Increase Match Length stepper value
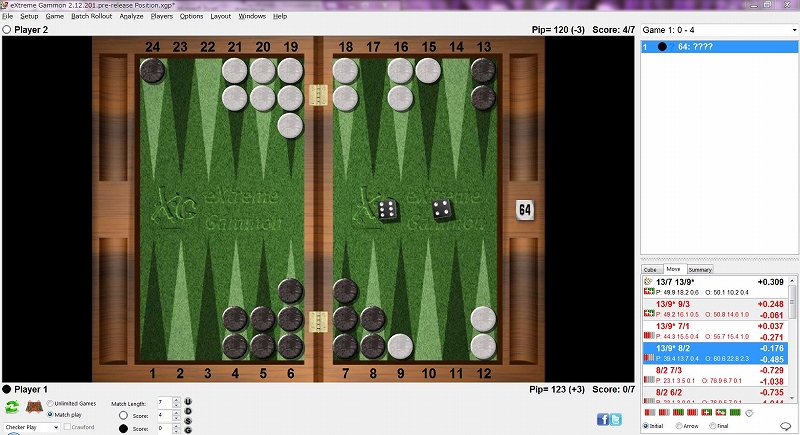Image resolution: width=800 pixels, height=435 pixels. coord(176,400)
